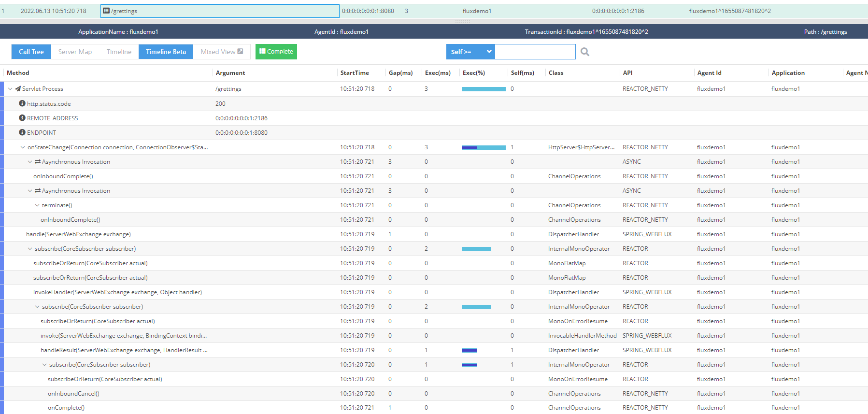Click the magnifier search icon
This screenshot has height=414, width=868.
(x=585, y=52)
